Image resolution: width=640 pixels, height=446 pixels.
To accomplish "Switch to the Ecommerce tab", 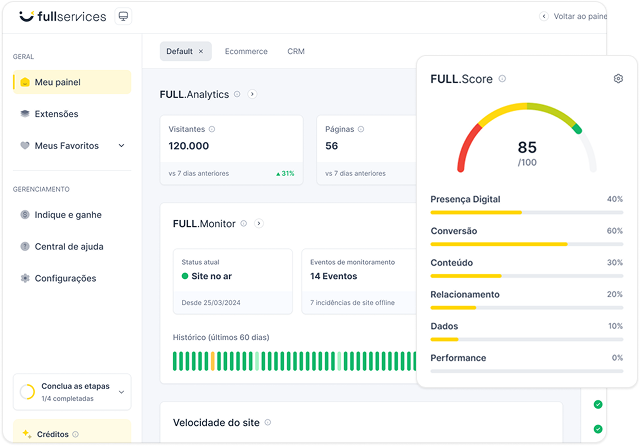I will tap(246, 51).
